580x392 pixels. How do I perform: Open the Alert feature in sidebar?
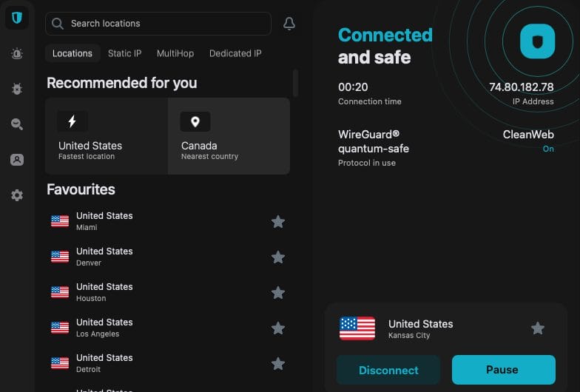17,53
